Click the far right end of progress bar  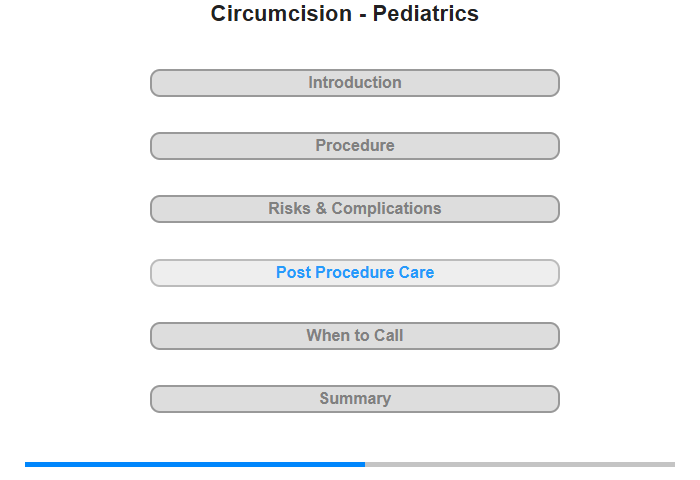point(673,464)
